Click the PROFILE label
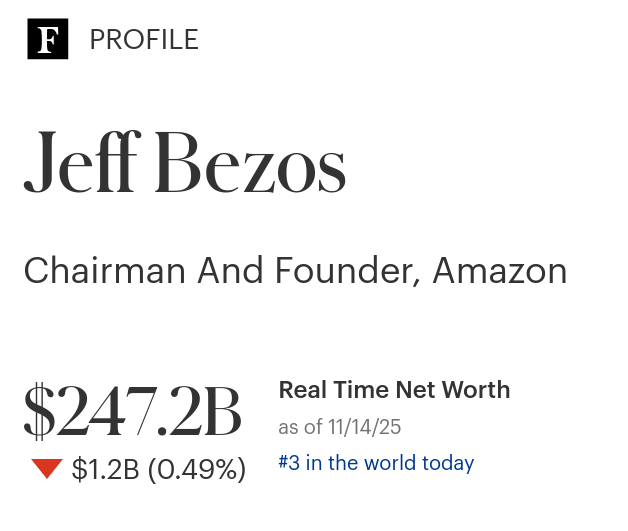628x531 pixels. (144, 40)
